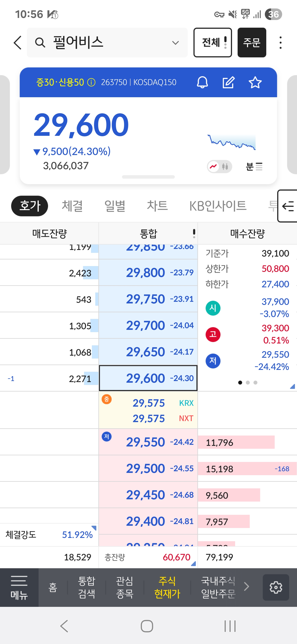Toggle the 전체 market filter button
The height and width of the screenshot is (644, 297).
213,43
